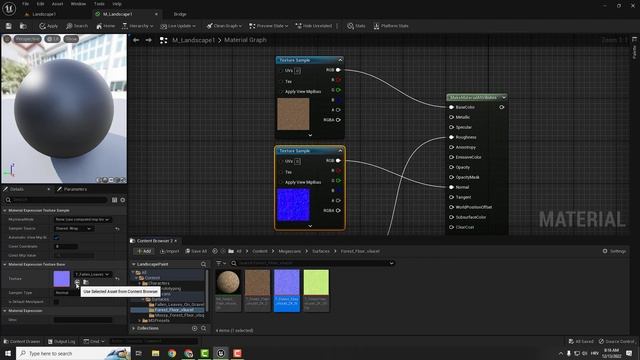Open Details panel settings gear

click(x=122, y=200)
